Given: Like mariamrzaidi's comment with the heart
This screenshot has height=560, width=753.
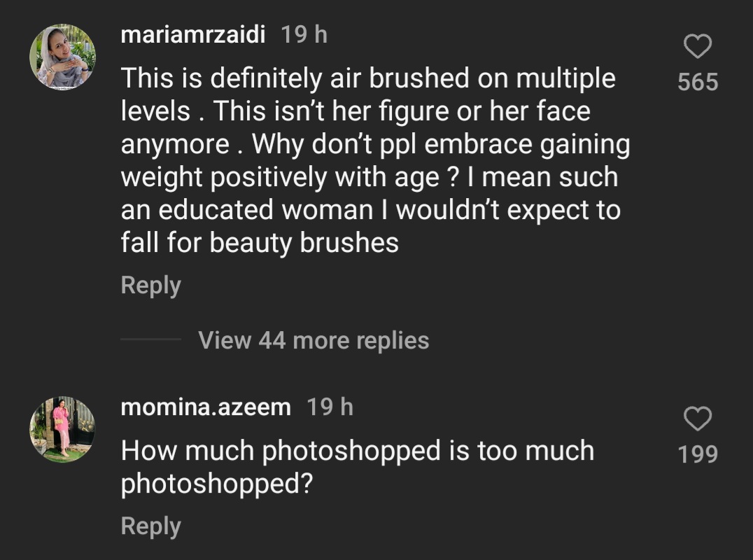Looking at the screenshot, I should click(x=697, y=48).
